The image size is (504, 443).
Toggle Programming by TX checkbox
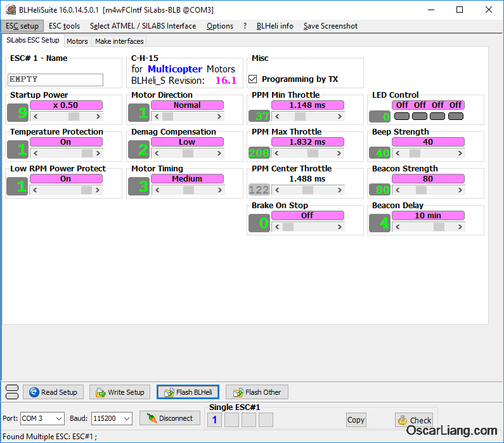253,79
